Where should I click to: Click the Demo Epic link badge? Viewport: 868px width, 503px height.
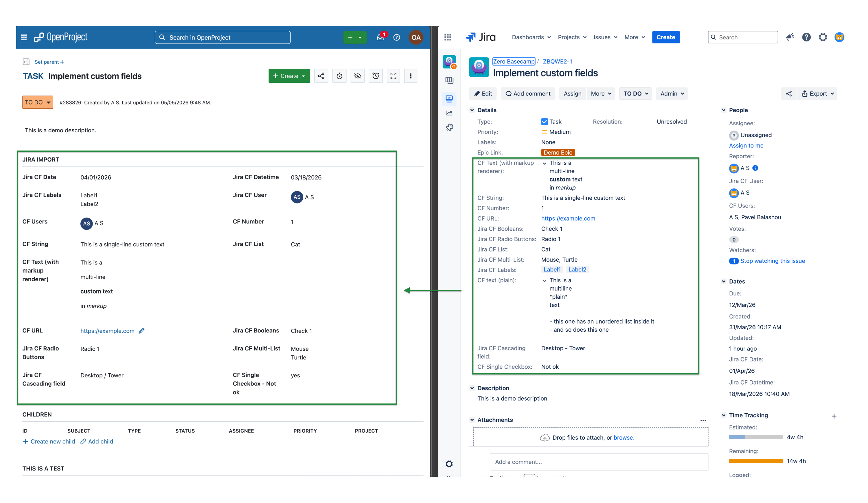[x=558, y=153]
